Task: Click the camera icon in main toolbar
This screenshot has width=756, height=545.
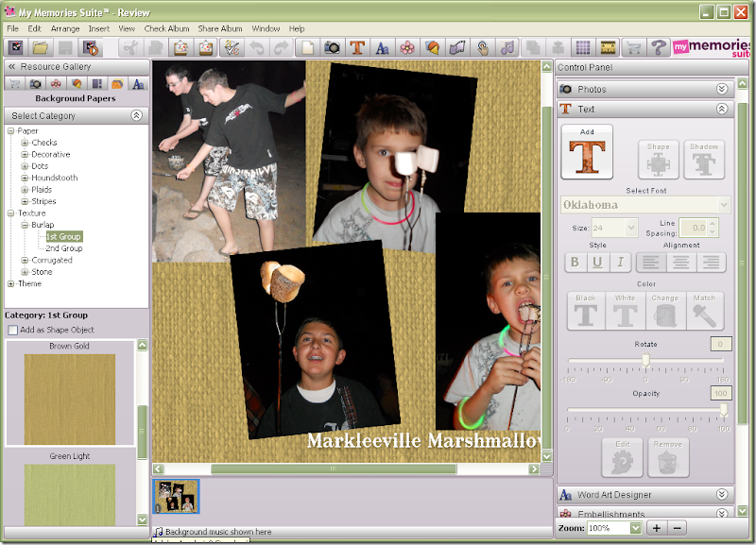Action: [x=332, y=48]
